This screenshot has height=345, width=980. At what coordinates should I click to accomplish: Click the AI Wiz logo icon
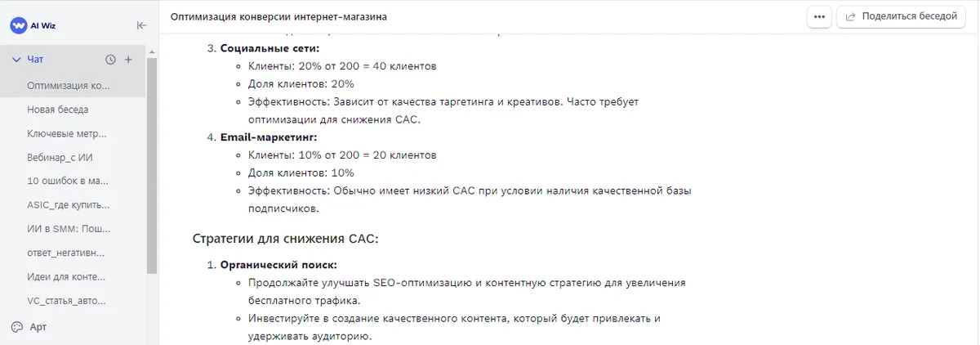click(x=19, y=25)
